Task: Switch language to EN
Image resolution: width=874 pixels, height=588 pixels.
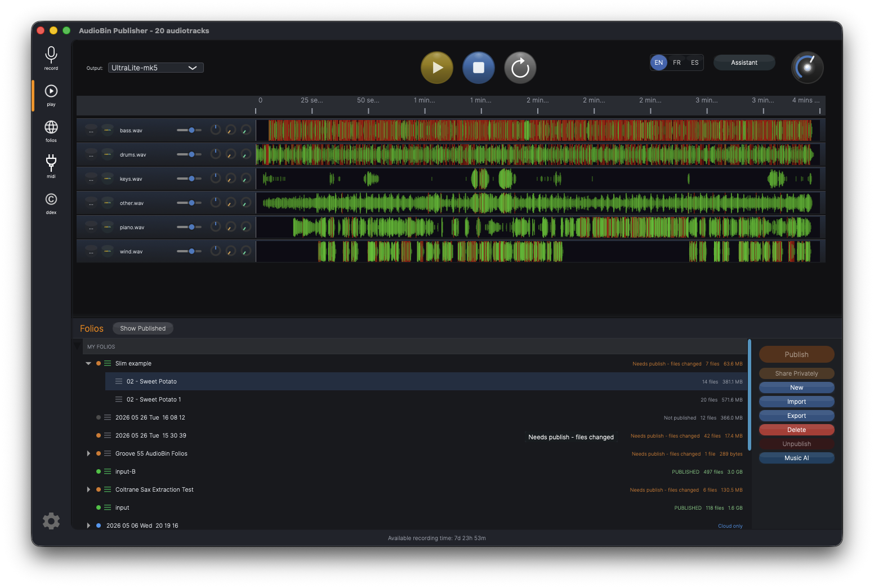Action: [659, 63]
